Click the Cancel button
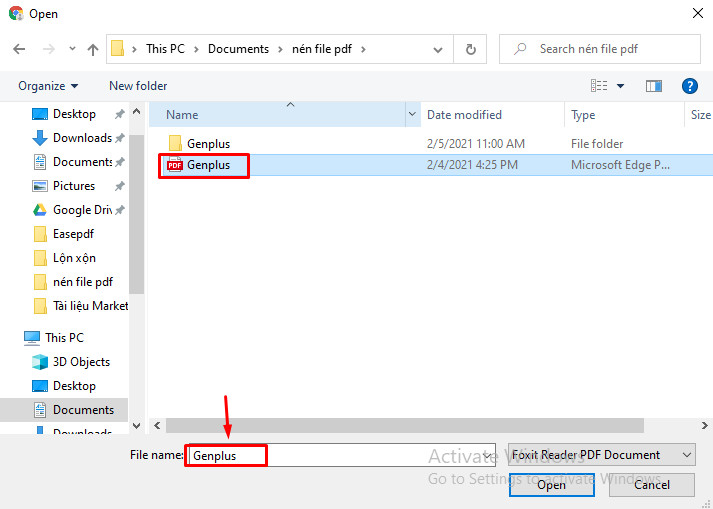Viewport: 713px width, 509px height. pos(652,485)
